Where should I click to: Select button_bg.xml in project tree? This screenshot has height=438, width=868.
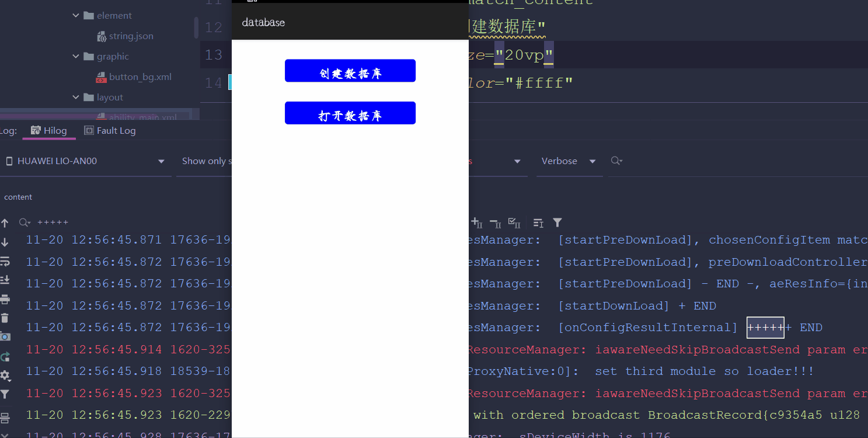[140, 77]
